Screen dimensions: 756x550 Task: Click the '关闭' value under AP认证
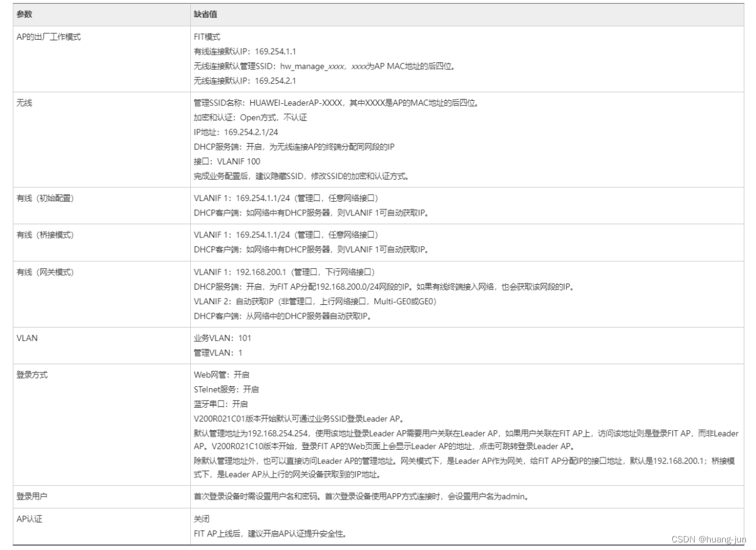click(x=200, y=519)
